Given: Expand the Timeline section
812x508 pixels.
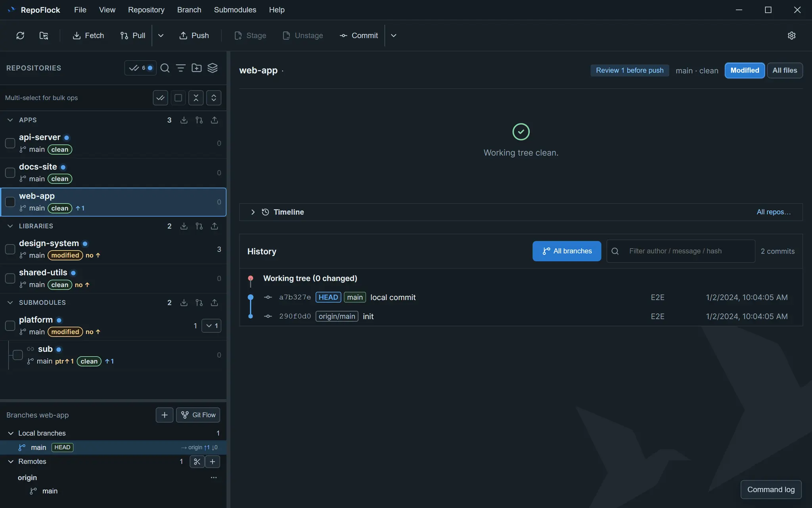Looking at the screenshot, I should tap(253, 212).
